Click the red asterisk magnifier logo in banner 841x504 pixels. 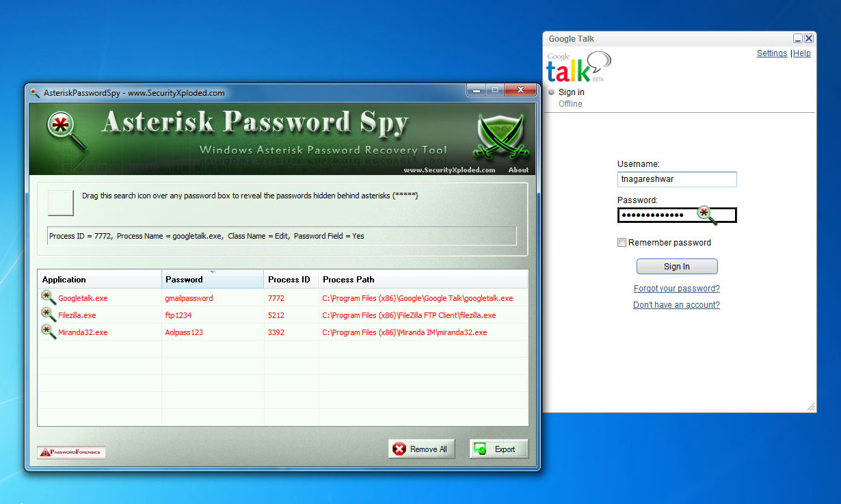(68, 131)
